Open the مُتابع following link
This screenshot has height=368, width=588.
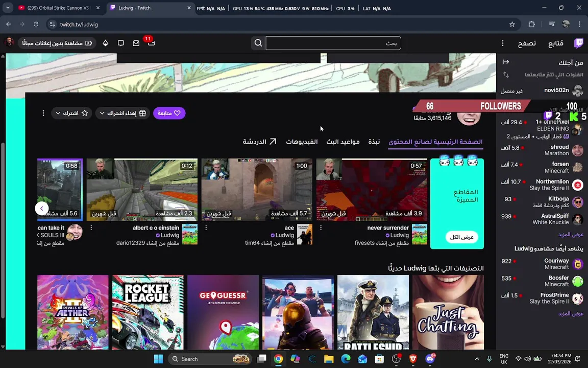(556, 43)
